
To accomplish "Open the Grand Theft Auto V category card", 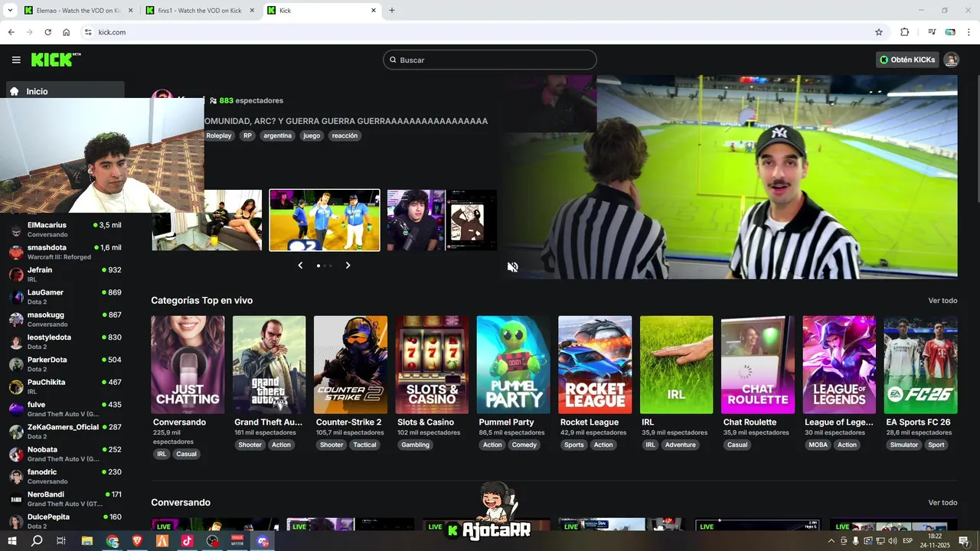I will click(x=269, y=365).
